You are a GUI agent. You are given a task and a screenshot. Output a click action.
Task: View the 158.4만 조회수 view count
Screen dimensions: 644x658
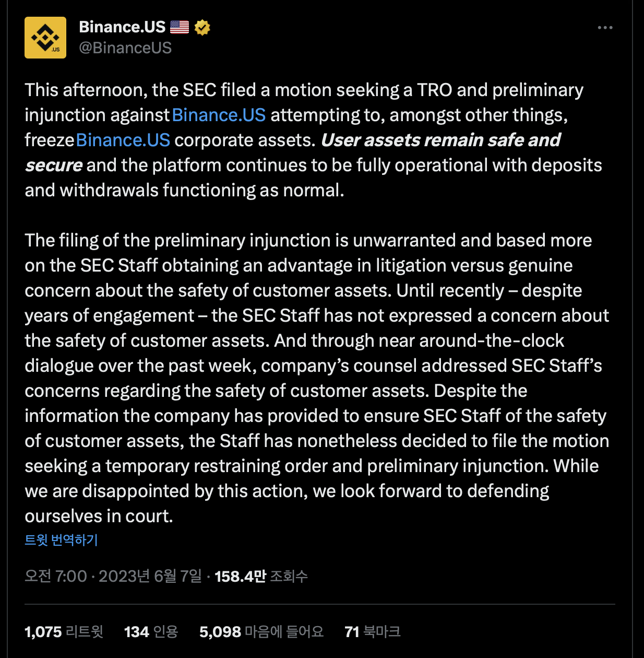tap(261, 576)
